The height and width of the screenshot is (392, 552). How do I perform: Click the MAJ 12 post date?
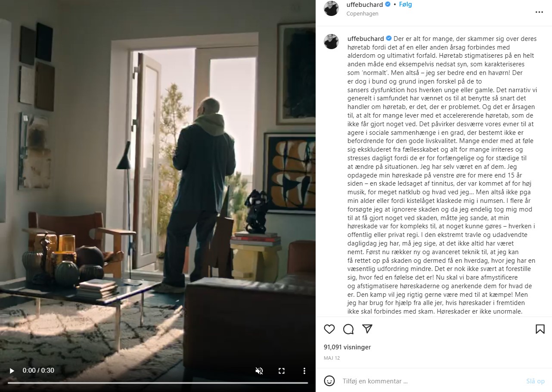click(332, 358)
